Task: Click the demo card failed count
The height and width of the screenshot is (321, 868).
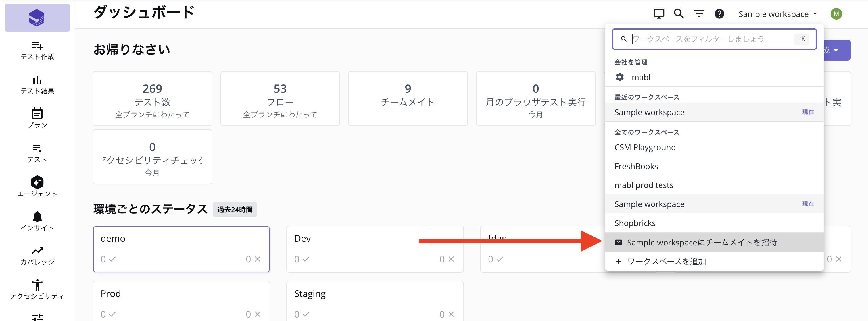Action: [253, 259]
